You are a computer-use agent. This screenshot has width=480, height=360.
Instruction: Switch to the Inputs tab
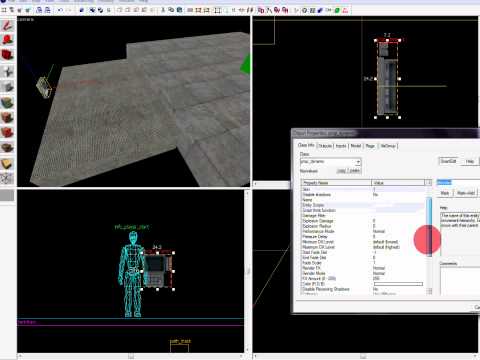[341, 146]
